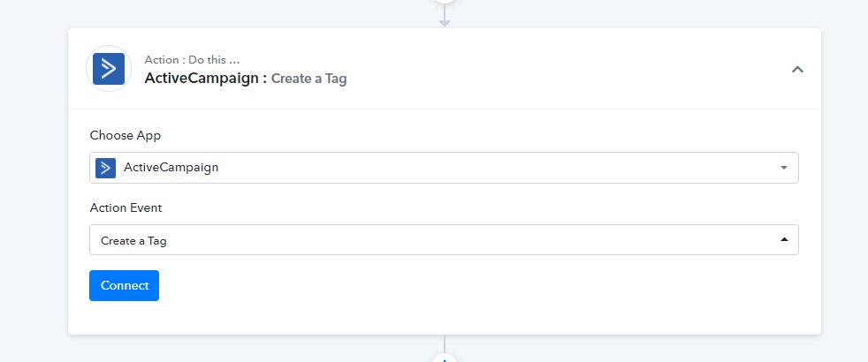Click the 'Action : Do this ...' header text
The width and height of the screenshot is (868, 362).
click(192, 60)
